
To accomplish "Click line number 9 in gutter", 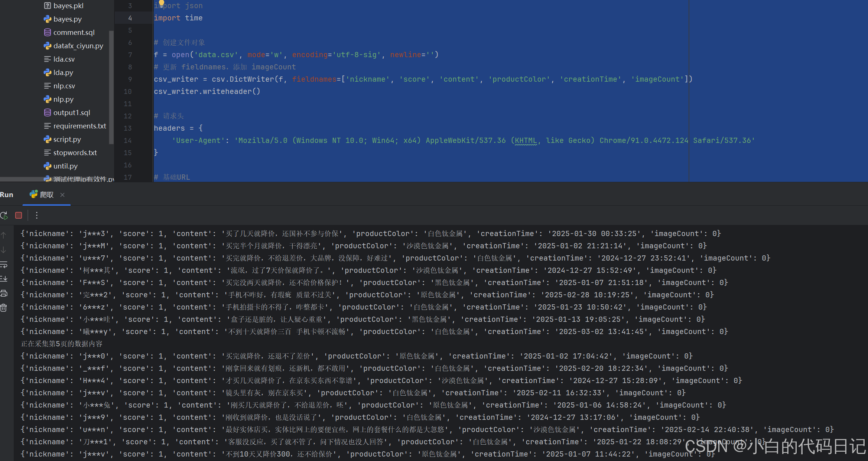I will click(130, 79).
